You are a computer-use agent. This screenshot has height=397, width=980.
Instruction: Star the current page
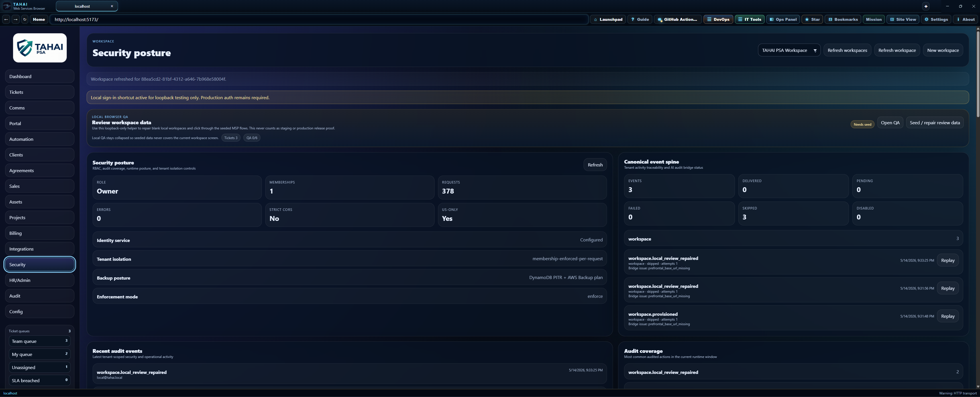(812, 19)
